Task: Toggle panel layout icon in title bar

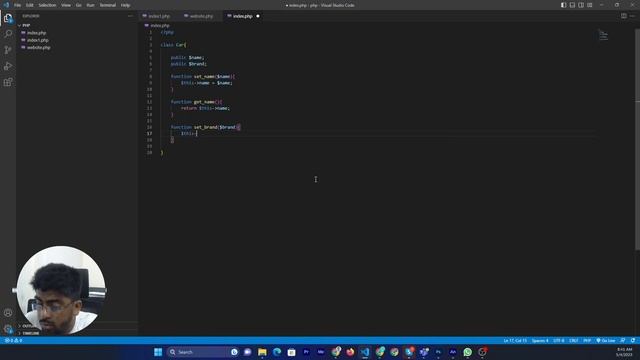Action: [572, 5]
